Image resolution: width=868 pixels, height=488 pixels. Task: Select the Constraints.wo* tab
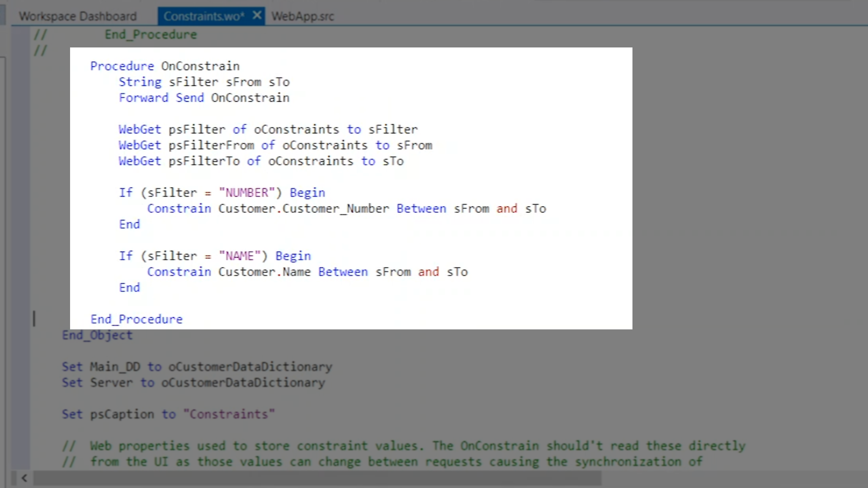click(203, 16)
